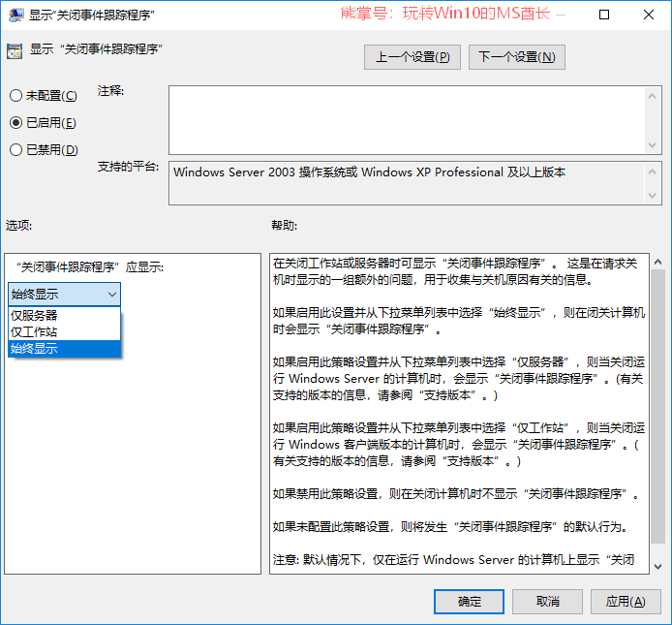The width and height of the screenshot is (672, 625).
Task: Cancel the dialog with 取消
Action: (547, 602)
